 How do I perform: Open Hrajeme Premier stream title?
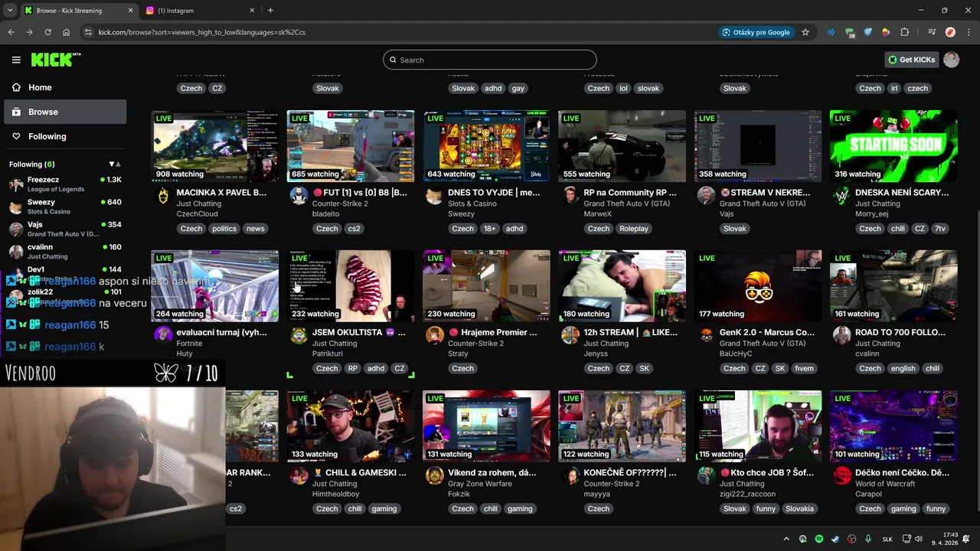tap(492, 332)
